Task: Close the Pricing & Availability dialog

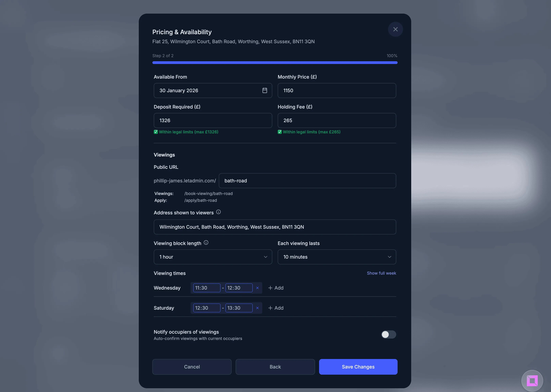Action: tap(395, 29)
